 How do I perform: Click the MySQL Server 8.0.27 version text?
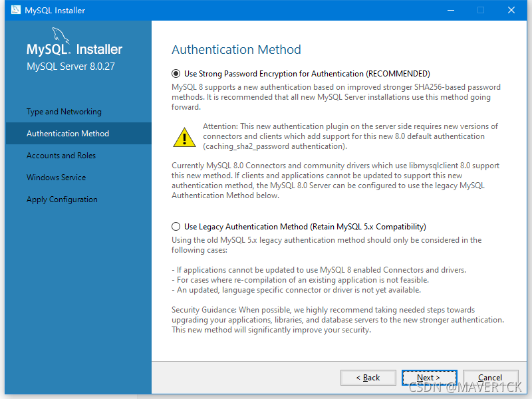coord(71,66)
